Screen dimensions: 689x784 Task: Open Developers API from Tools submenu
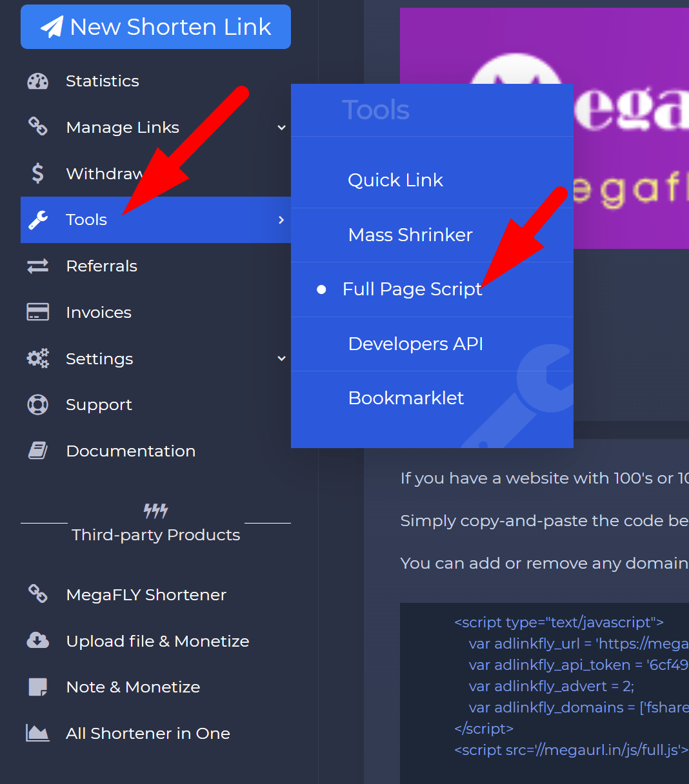(415, 344)
